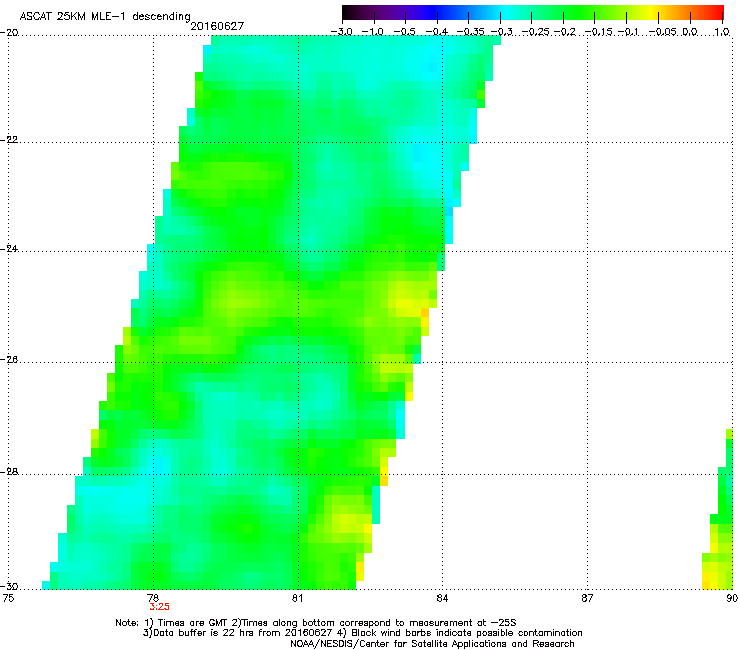This screenshot has width=740, height=650.
Task: Click the color bar label -0.05
Action: [663, 32]
